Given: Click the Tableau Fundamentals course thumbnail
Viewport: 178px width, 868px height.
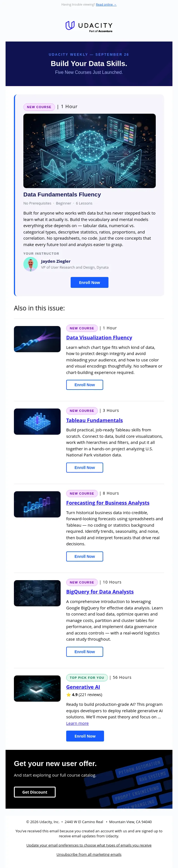Looking at the screenshot, I should 37,422.
